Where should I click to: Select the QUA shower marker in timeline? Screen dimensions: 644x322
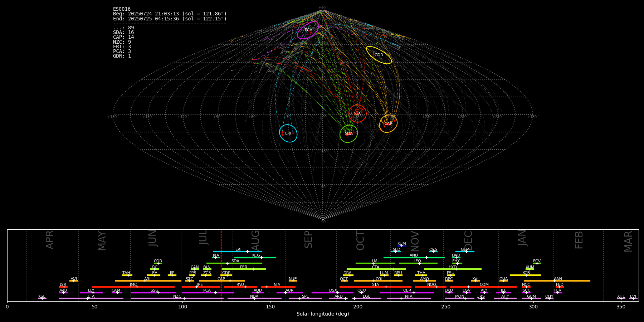coord(503,281)
